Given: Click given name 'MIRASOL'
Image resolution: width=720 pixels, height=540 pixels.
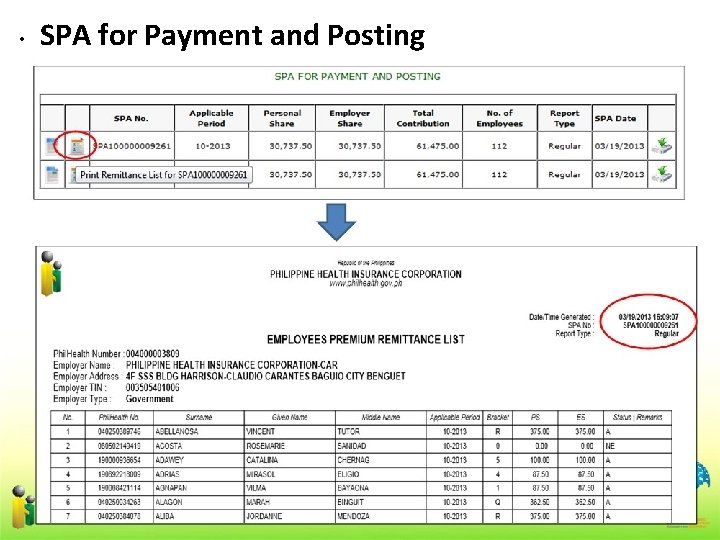Looking at the screenshot, I should tap(261, 474).
